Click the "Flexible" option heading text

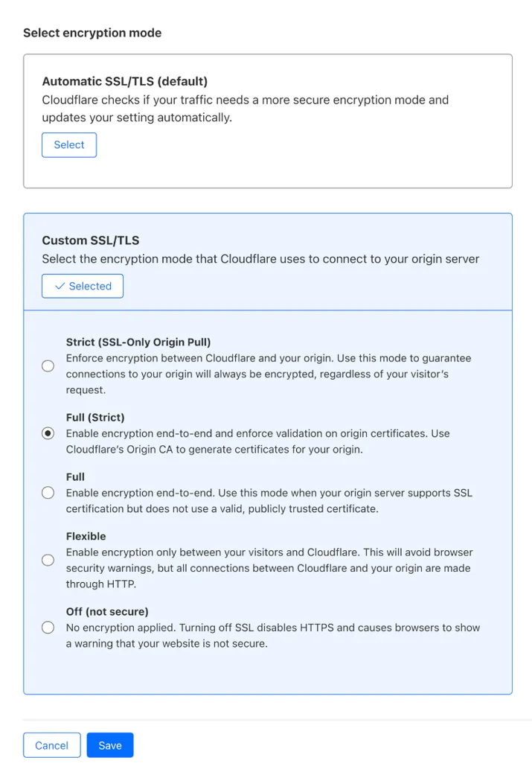coord(86,536)
